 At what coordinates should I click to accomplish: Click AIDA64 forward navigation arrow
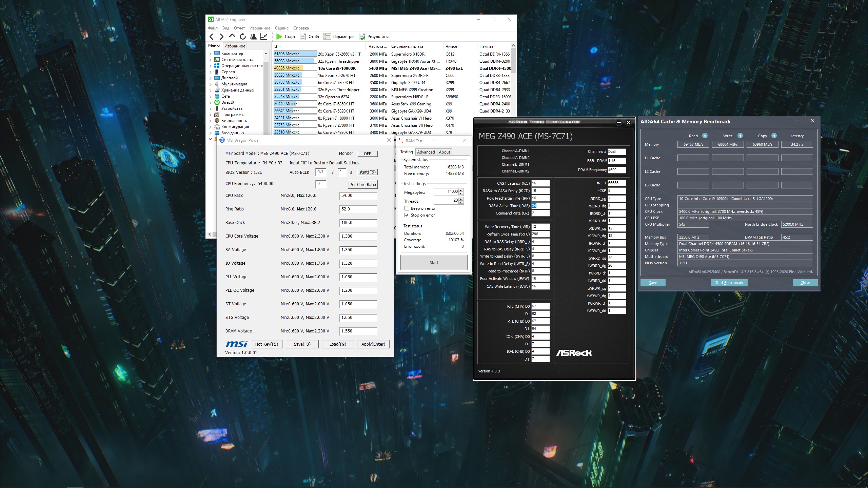pos(221,37)
